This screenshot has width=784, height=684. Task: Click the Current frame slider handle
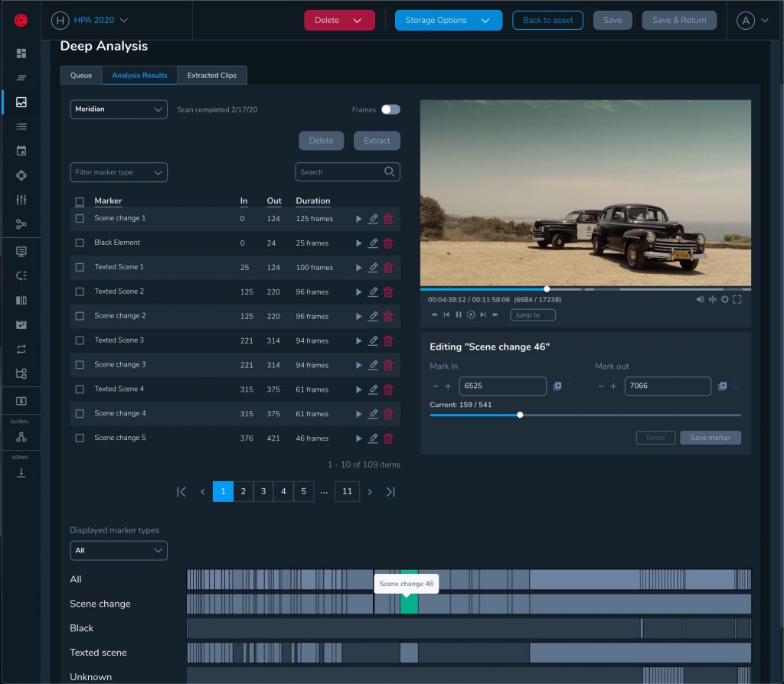click(520, 415)
